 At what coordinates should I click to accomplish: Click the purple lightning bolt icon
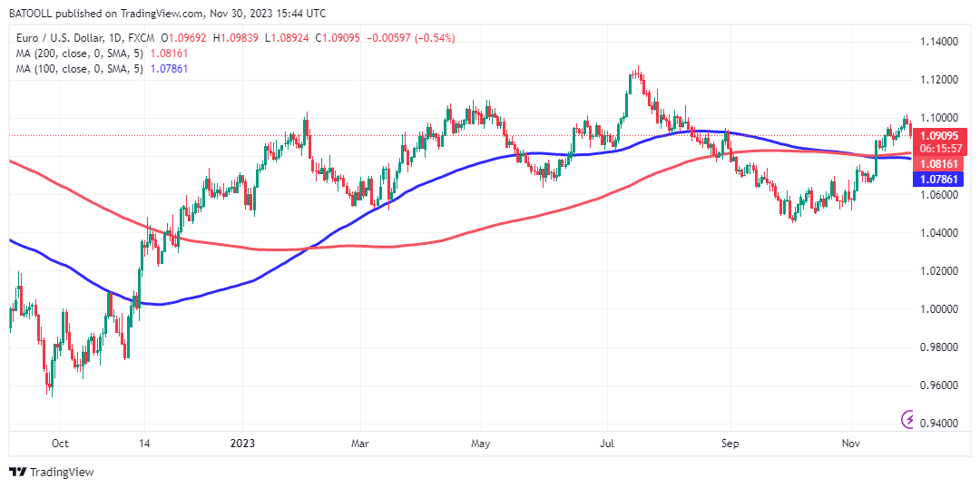coord(907,418)
